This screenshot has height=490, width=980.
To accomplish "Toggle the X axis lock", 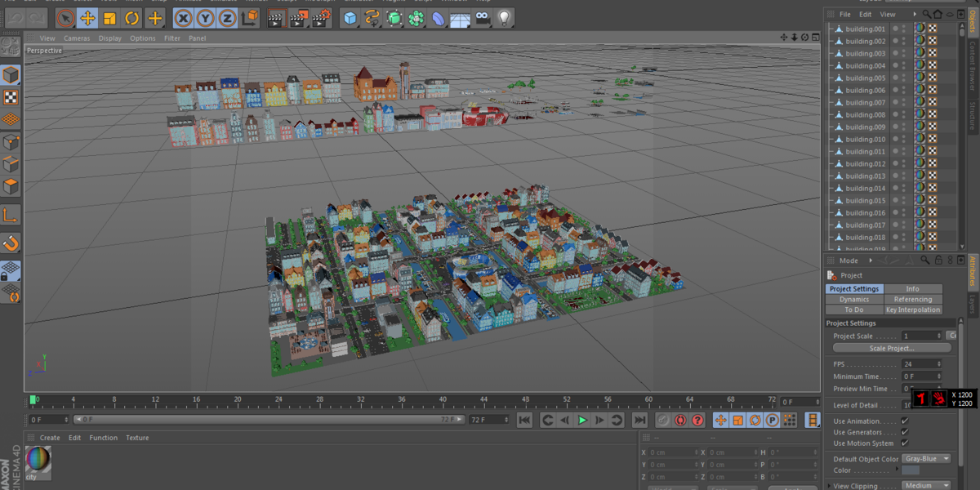I will [184, 17].
